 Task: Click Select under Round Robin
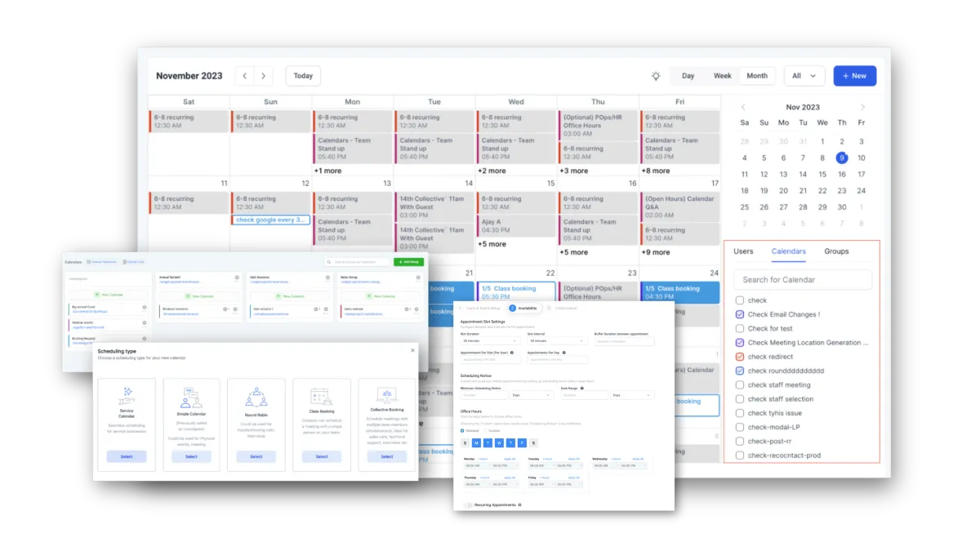click(256, 456)
